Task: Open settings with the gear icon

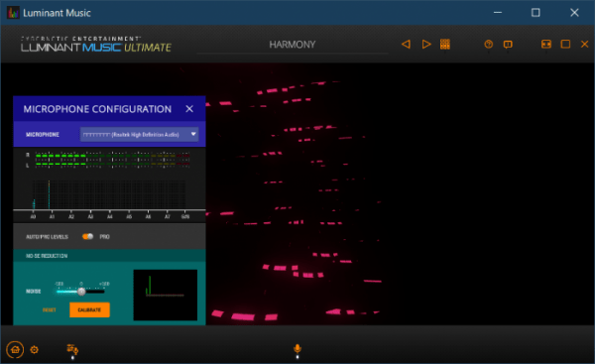Action: click(x=34, y=349)
